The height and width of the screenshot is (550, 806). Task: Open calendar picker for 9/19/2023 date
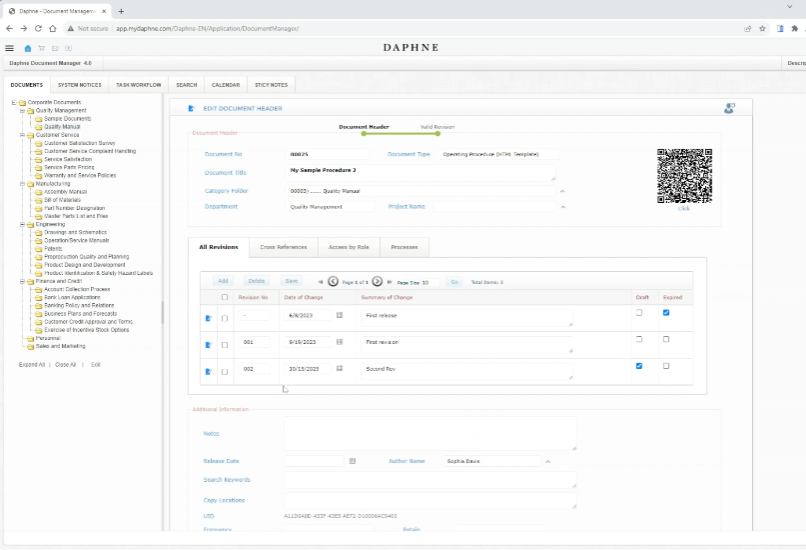pos(339,342)
